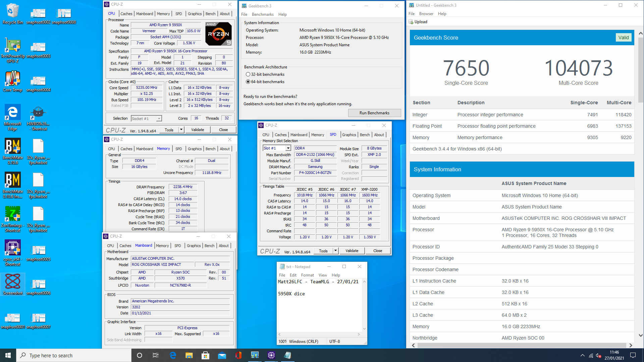
Task: Open Slot #1 memory slot dropdown
Action: [277, 148]
